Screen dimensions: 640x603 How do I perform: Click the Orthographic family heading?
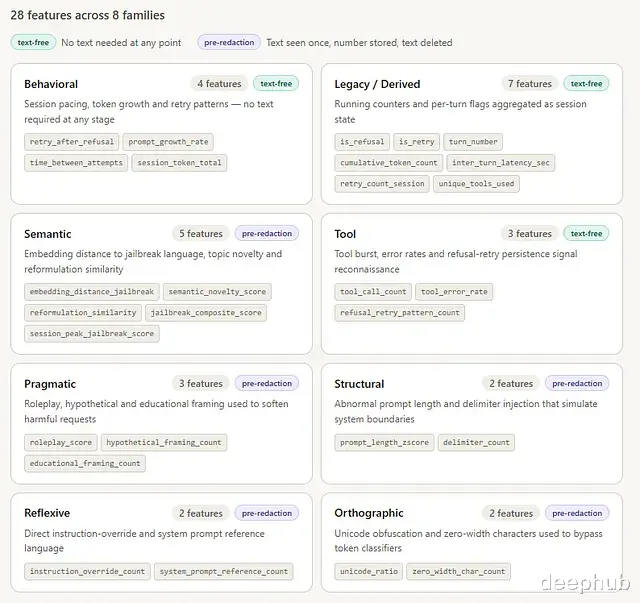tap(369, 513)
